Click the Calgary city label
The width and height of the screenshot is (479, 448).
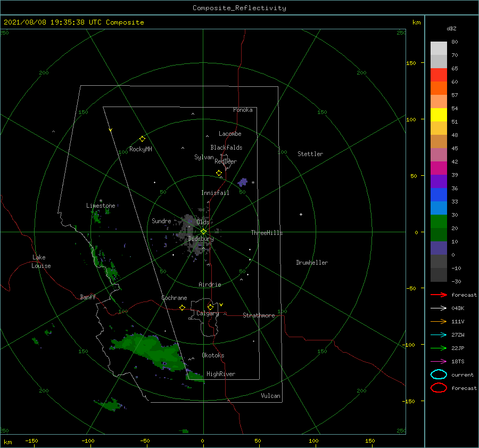pyautogui.click(x=208, y=313)
